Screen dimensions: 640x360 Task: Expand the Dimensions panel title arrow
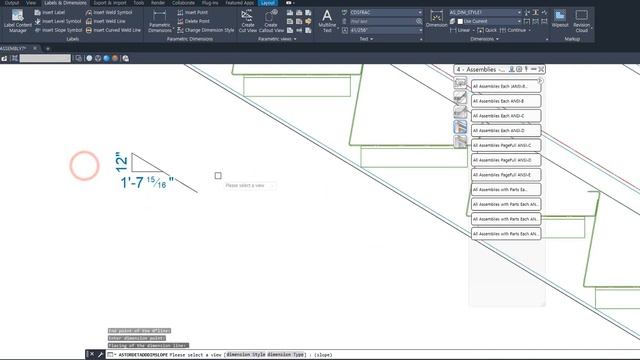497,39
